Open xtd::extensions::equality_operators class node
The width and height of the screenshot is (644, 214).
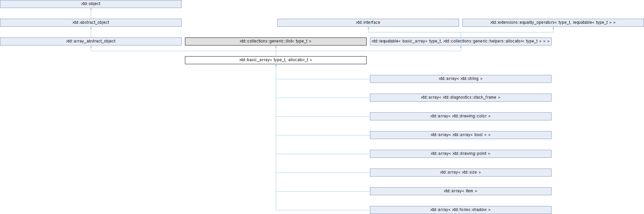[553, 23]
